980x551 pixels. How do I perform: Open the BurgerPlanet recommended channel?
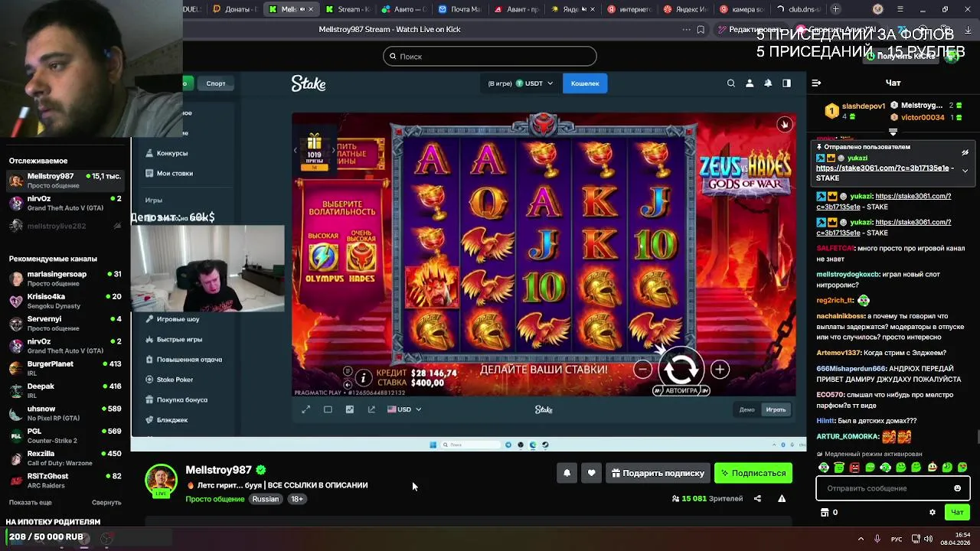coord(65,368)
